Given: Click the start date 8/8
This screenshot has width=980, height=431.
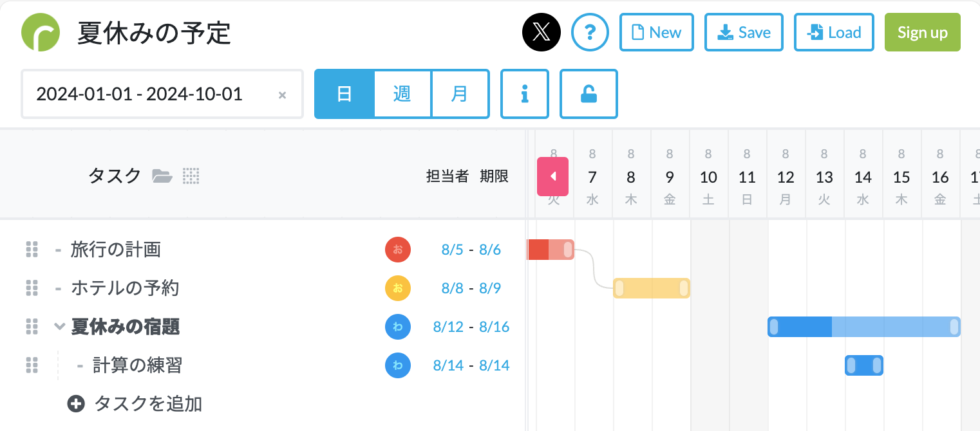Looking at the screenshot, I should click(453, 288).
